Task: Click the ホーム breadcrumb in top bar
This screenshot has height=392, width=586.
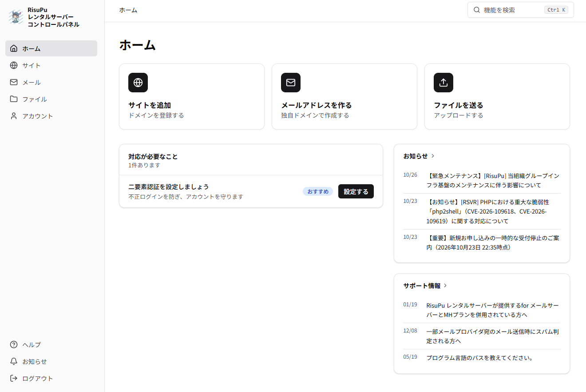Action: (128, 10)
